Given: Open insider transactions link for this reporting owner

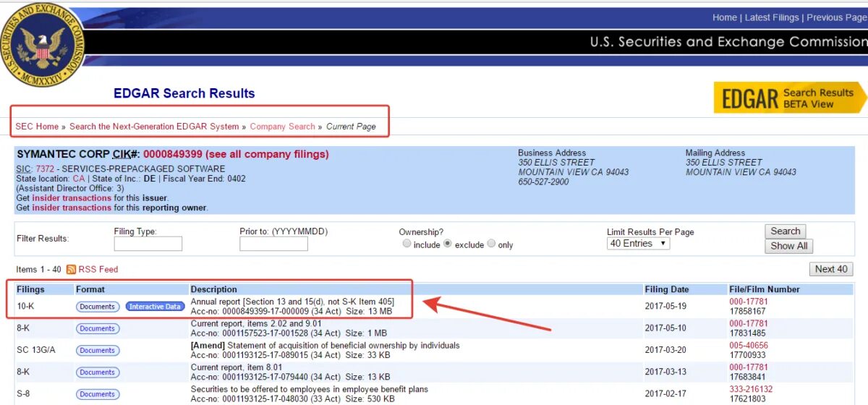Looking at the screenshot, I should tap(72, 208).
